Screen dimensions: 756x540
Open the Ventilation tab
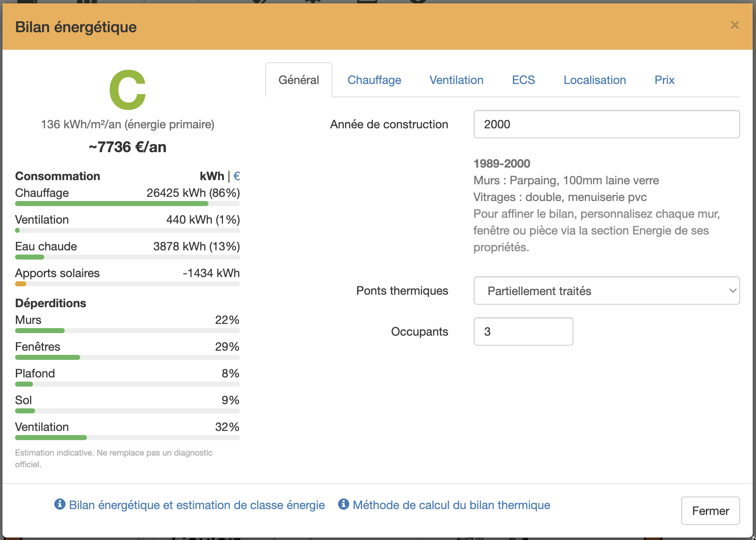456,80
